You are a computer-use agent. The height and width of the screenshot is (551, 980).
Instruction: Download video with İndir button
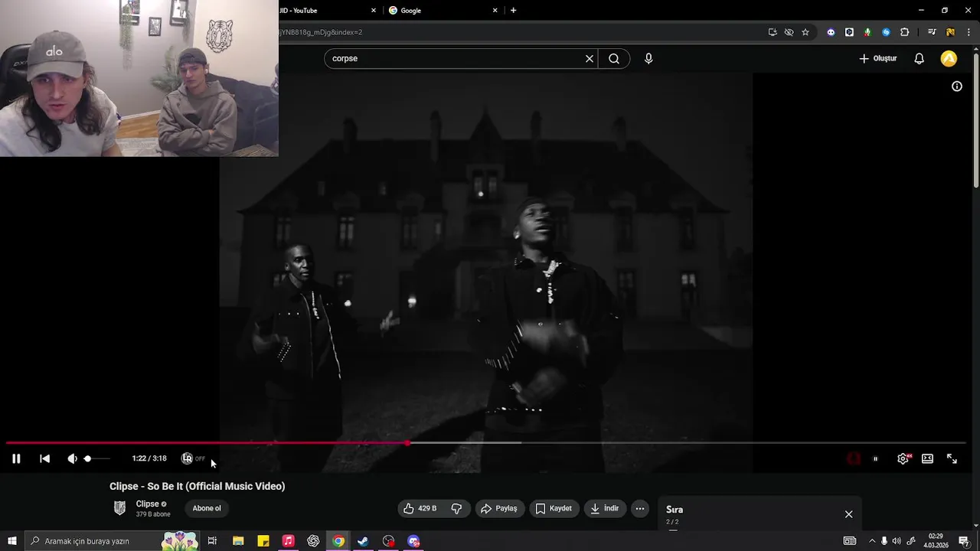pyautogui.click(x=605, y=508)
